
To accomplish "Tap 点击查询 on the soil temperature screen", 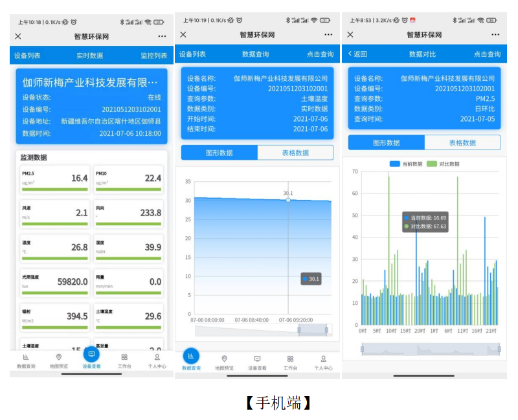I will (320, 54).
